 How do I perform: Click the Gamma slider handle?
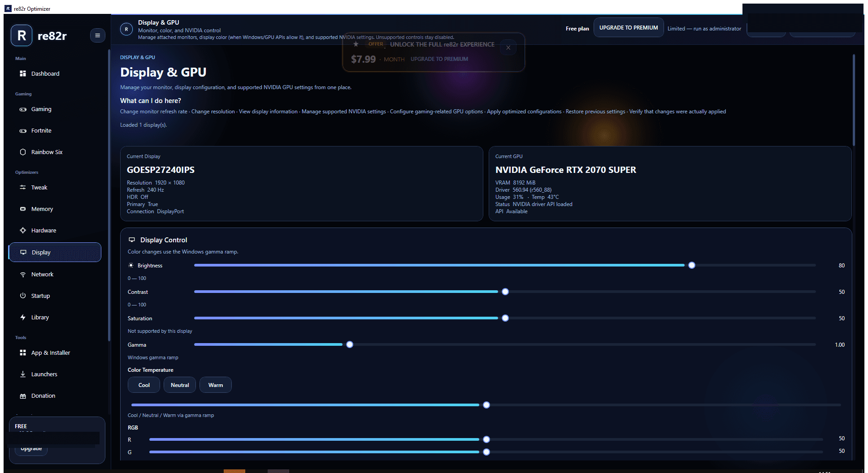(x=350, y=344)
